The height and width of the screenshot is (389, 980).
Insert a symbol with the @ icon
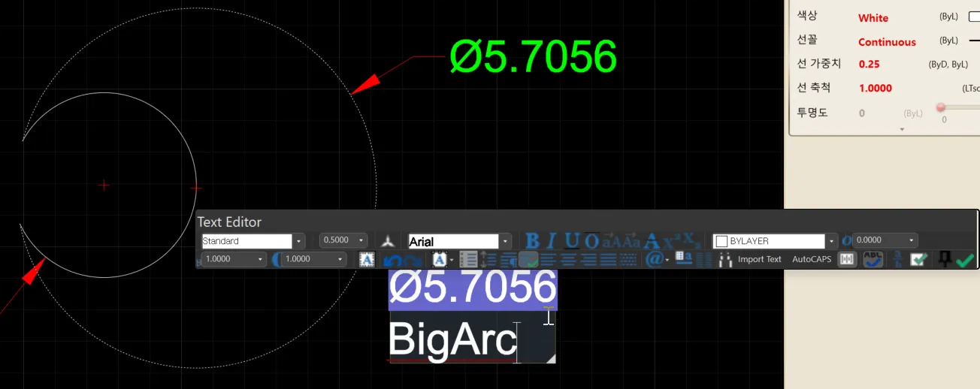pos(653,259)
